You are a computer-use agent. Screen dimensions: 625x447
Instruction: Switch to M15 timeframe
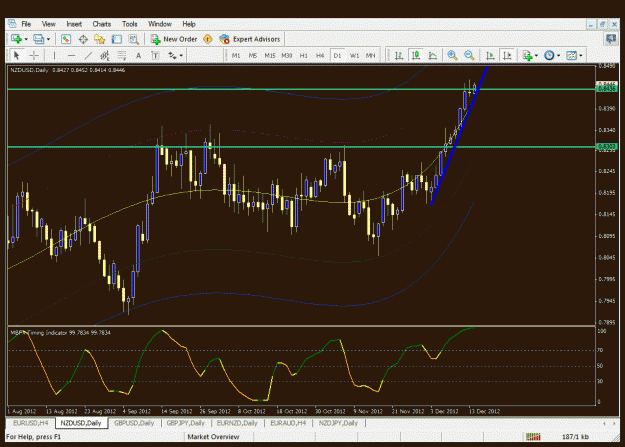pos(270,55)
